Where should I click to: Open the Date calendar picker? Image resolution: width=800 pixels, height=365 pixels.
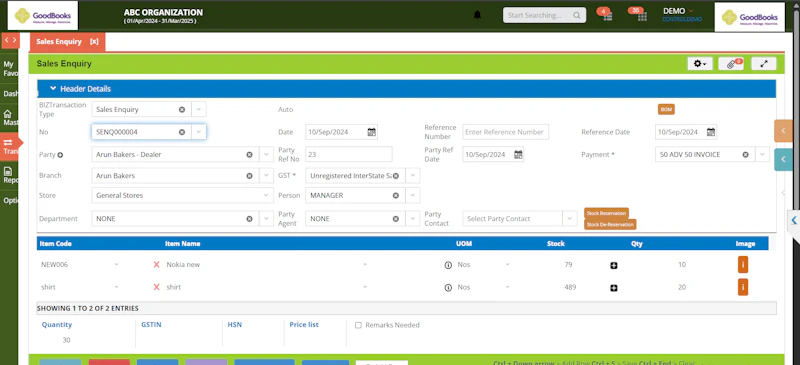[x=371, y=132]
